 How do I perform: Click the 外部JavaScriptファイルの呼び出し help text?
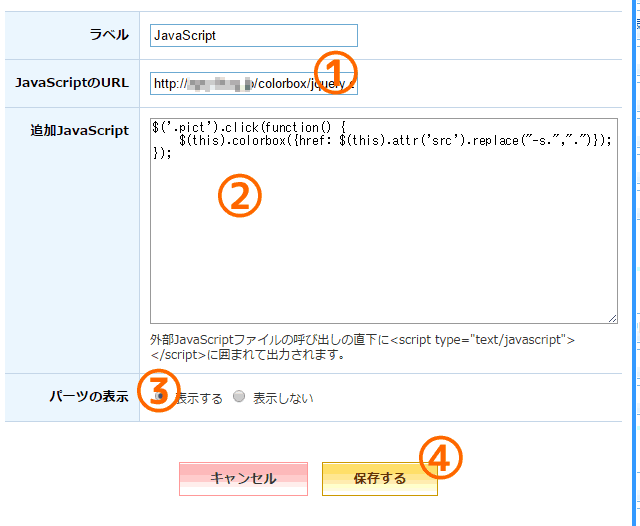(362, 347)
